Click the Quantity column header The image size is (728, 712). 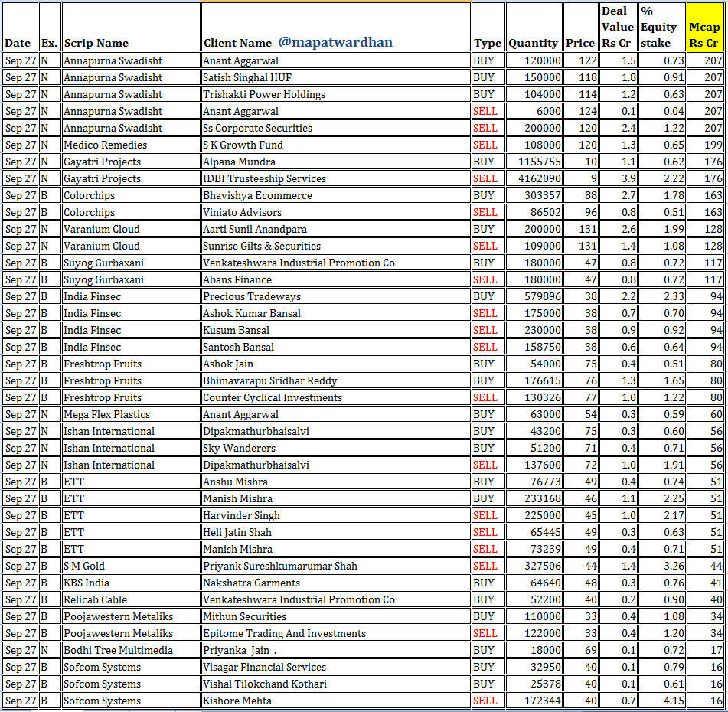(x=534, y=27)
